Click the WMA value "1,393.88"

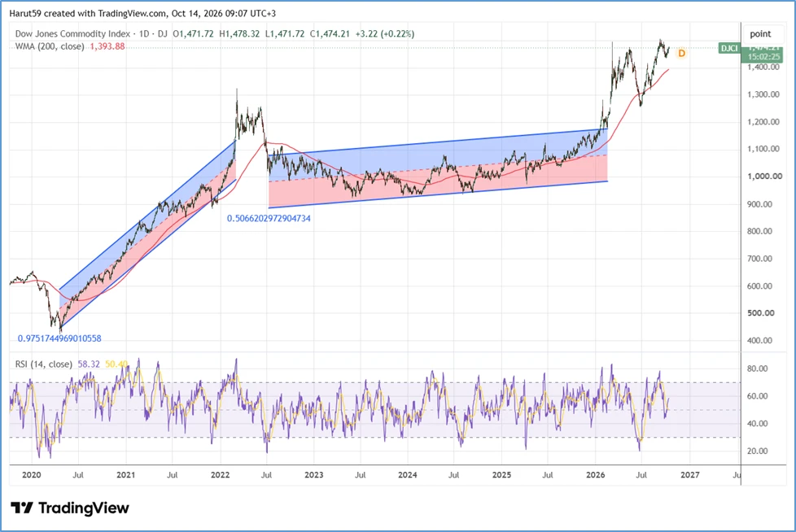pos(107,46)
